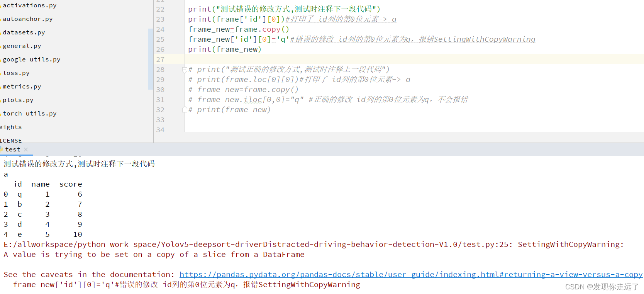
Task: Click the frame_new=frame.copy() line 24
Action: pyautogui.click(x=239, y=29)
